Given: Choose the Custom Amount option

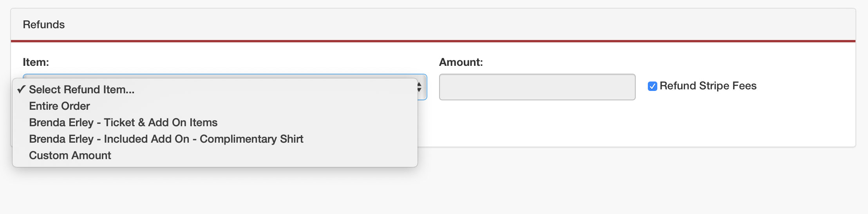Looking at the screenshot, I should click(x=70, y=156).
